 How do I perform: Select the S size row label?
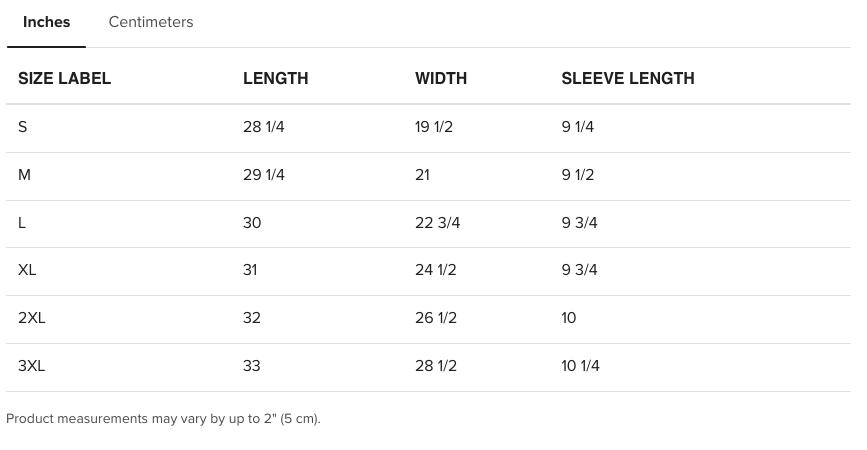pos(23,127)
